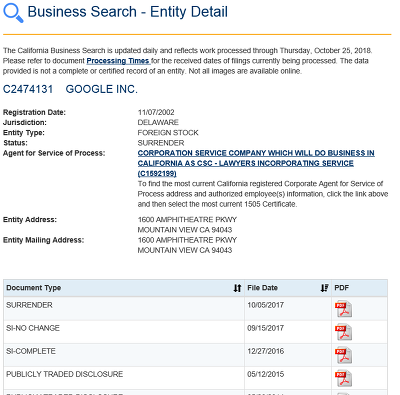Open the SI-NO CHANGE PDF icon
Screen dimensions: 400x395
[343, 332]
